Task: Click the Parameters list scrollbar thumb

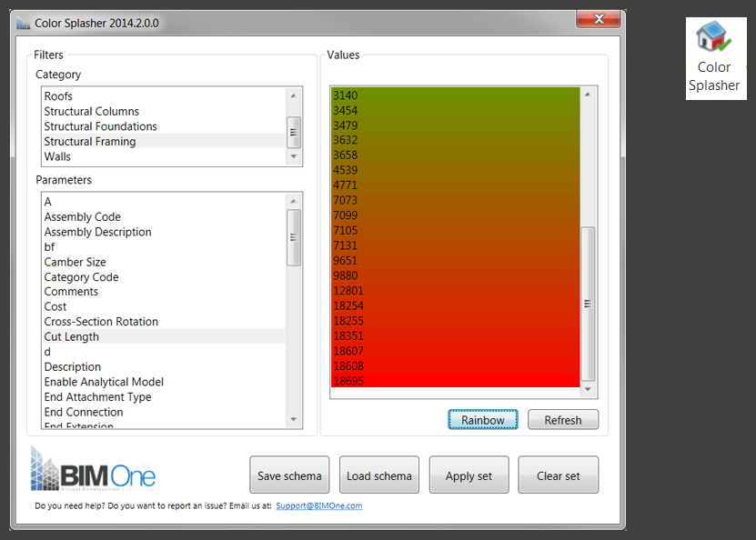Action: pos(293,237)
